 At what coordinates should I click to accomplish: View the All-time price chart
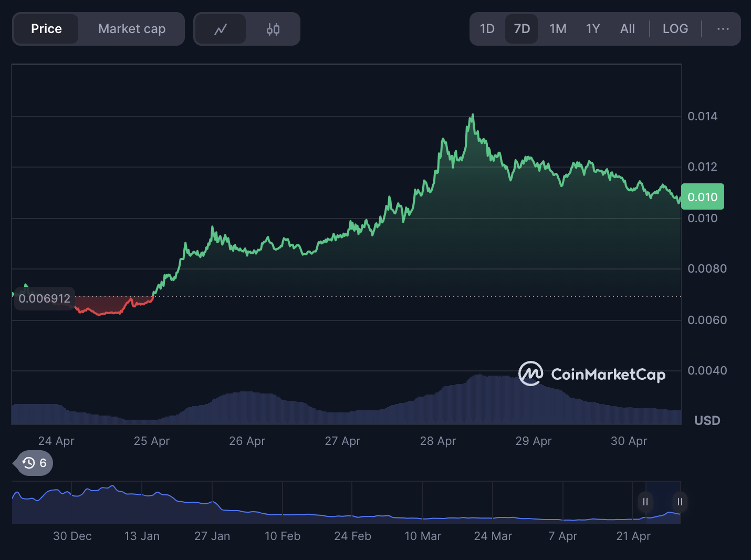coord(628,29)
